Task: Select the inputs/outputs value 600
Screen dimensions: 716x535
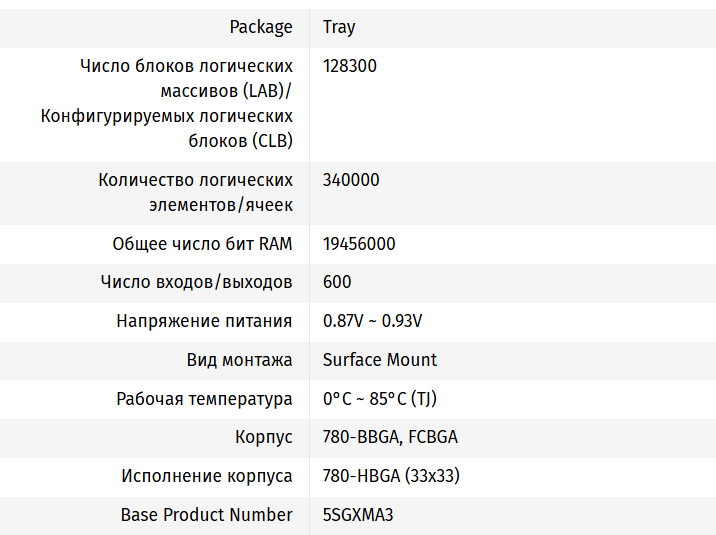Action: [x=337, y=282]
